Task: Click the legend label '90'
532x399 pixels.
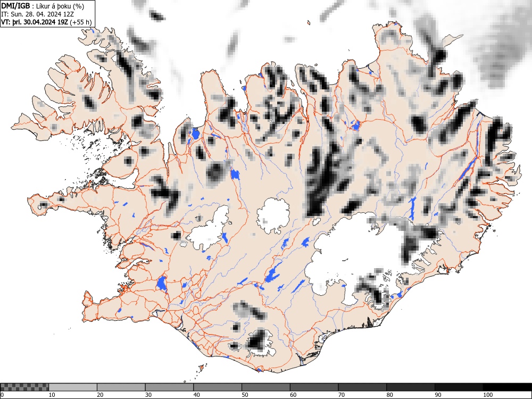Action: point(438,395)
